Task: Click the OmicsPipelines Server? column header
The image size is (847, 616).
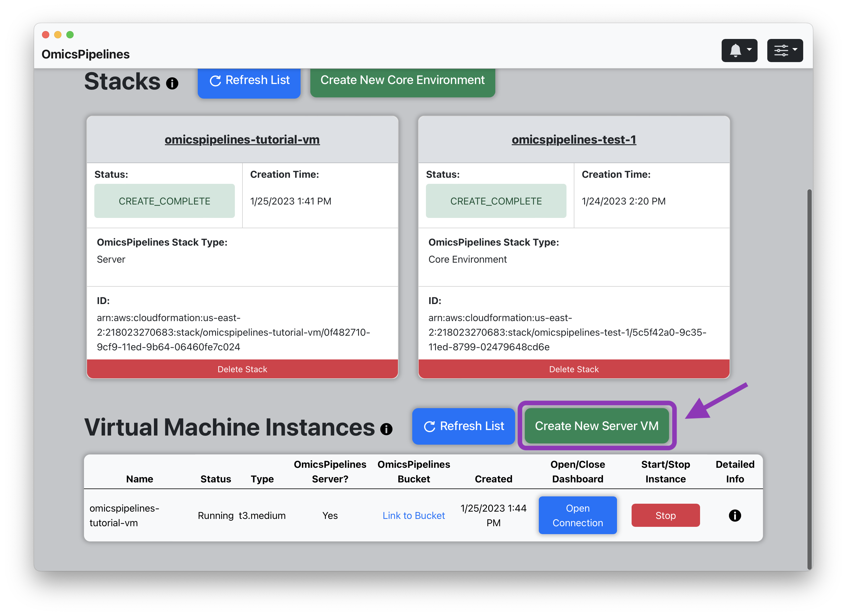Action: (x=330, y=471)
